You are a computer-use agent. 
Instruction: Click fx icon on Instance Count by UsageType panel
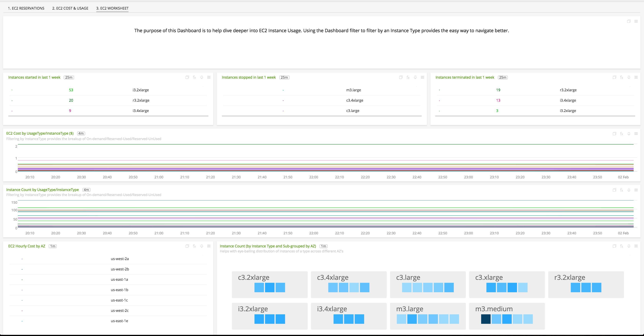622,190
